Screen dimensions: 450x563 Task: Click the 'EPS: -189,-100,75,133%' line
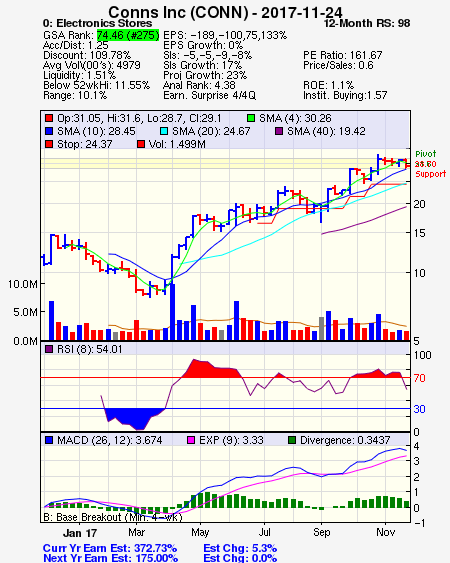[225, 35]
